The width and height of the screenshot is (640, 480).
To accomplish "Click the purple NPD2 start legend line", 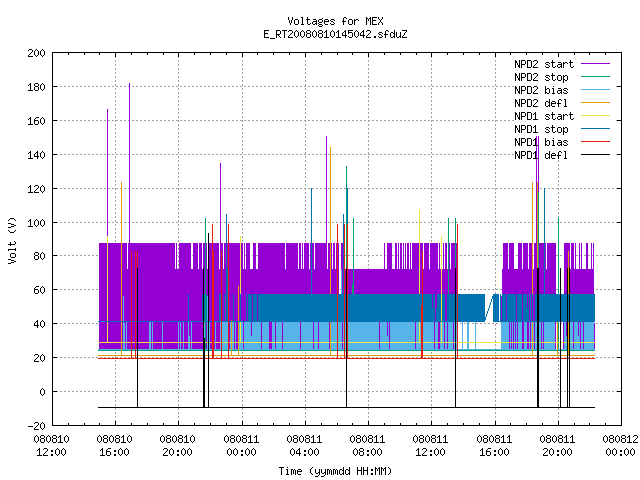I will tap(596, 64).
